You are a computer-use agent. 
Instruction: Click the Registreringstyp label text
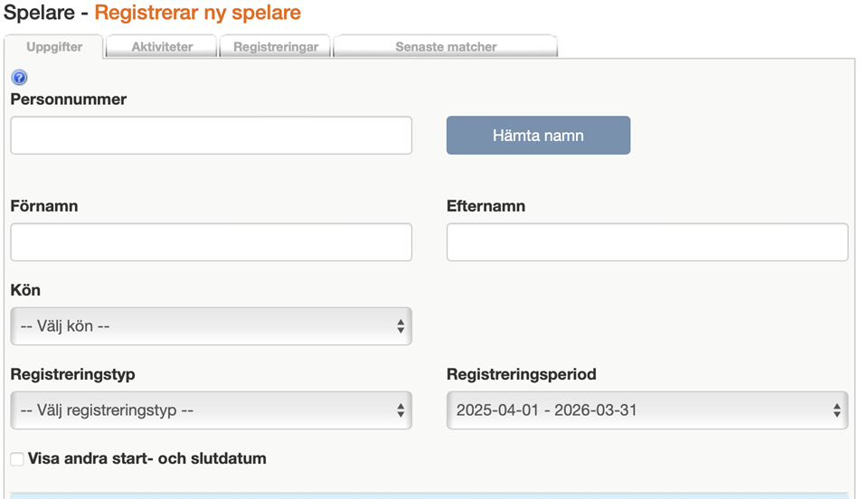pos(72,374)
